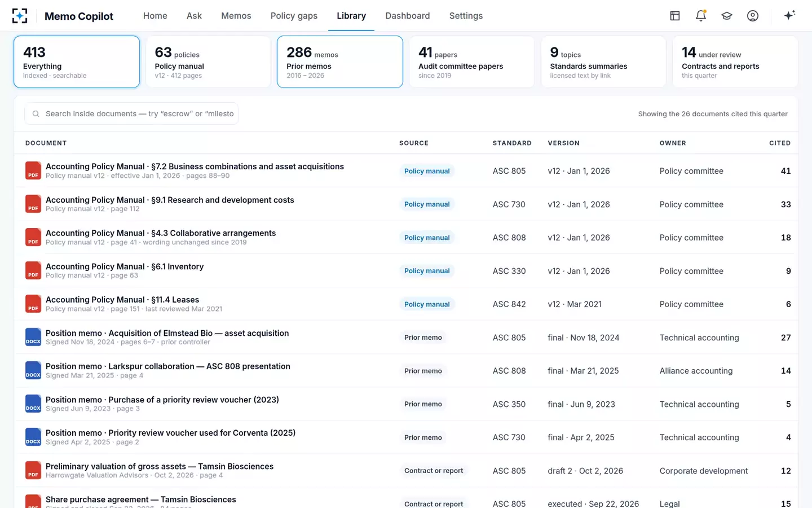Select the 9 topics Standards summaries card
This screenshot has height=508, width=812.
pyautogui.click(x=603, y=62)
